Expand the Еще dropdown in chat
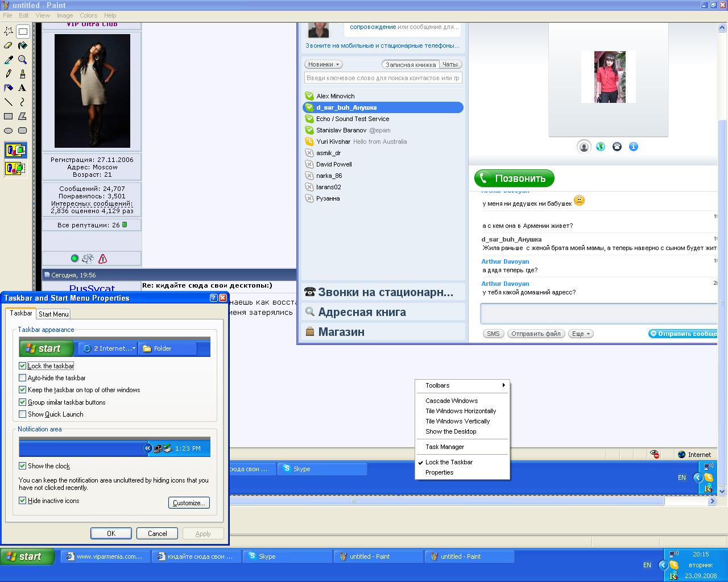Viewport: 728px width, 582px height. tap(580, 334)
